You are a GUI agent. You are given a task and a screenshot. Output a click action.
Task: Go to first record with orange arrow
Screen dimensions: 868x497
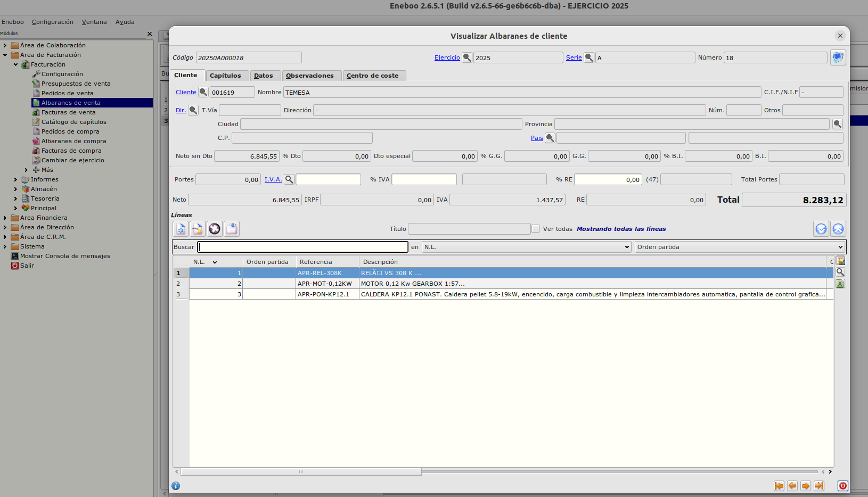[x=779, y=486]
